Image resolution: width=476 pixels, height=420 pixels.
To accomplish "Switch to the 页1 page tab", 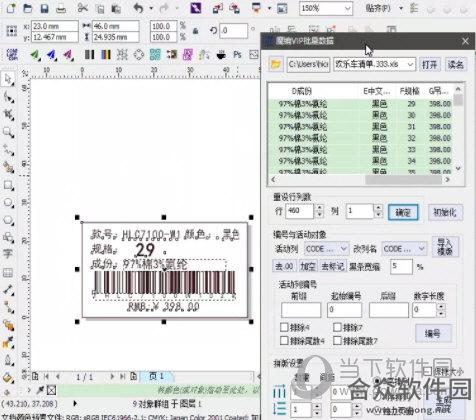I will click(x=156, y=376).
